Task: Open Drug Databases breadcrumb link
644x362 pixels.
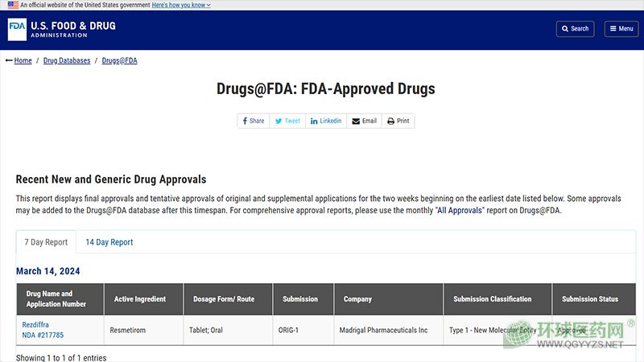Action: pyautogui.click(x=67, y=60)
